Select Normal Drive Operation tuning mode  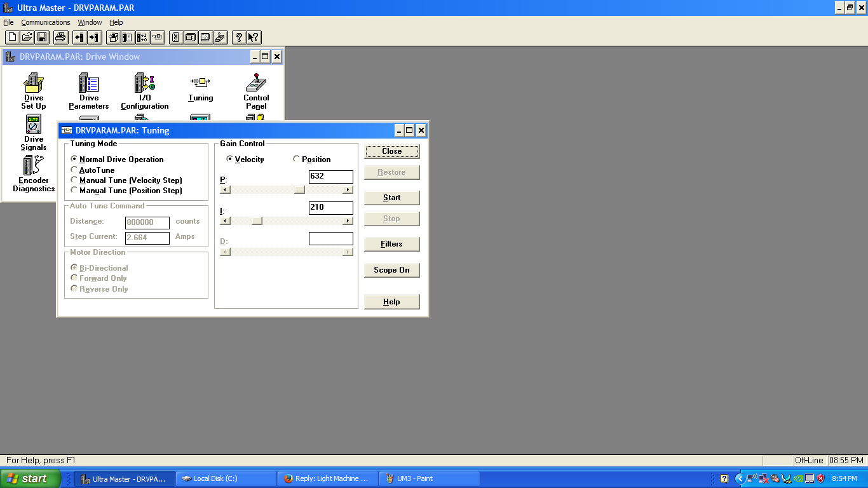pos(118,159)
